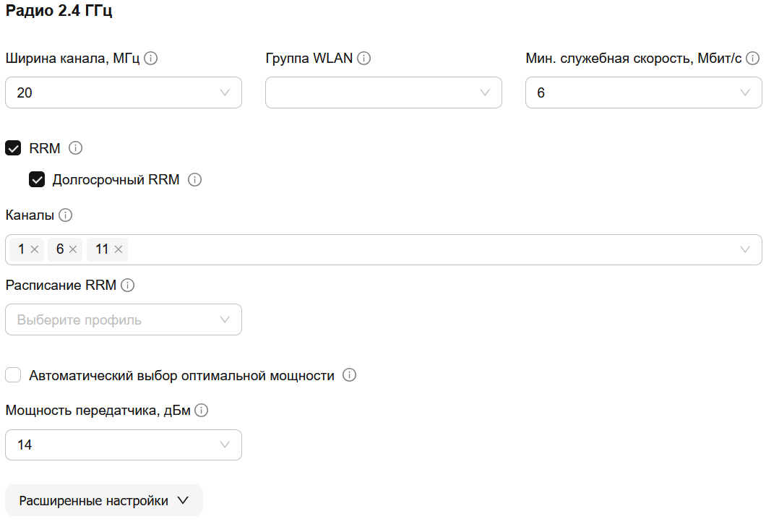Remove channel 1 tag from Каналы
Viewport: 779px width, 532px height.
(x=34, y=249)
